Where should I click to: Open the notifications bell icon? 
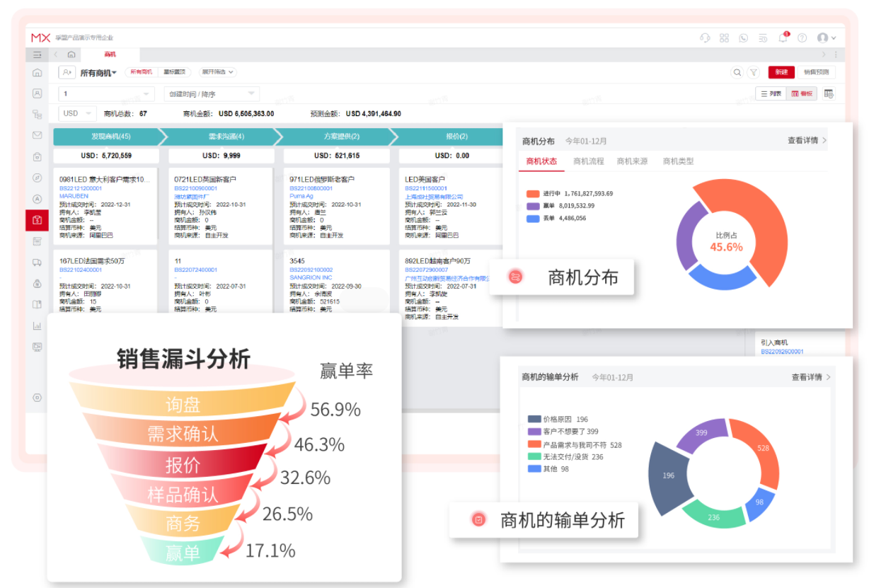[x=782, y=38]
